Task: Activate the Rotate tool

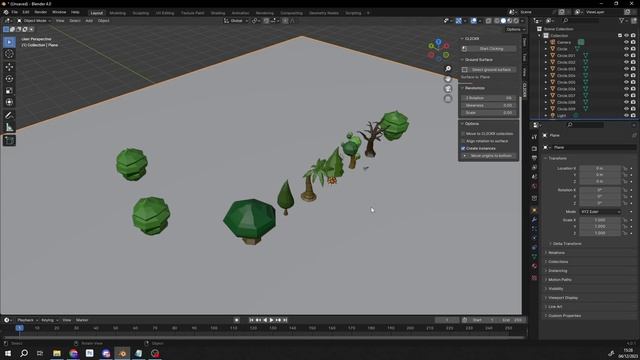Action: coord(9,78)
